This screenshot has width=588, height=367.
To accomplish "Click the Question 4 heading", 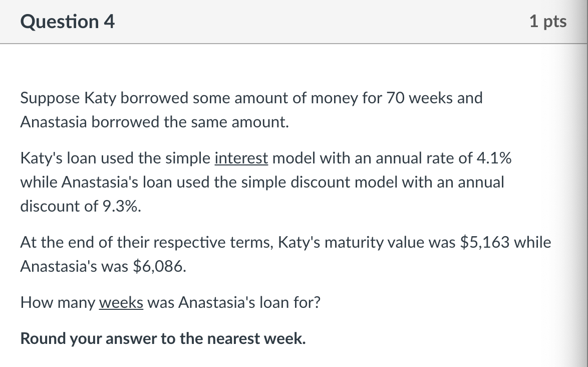I will pos(68,22).
